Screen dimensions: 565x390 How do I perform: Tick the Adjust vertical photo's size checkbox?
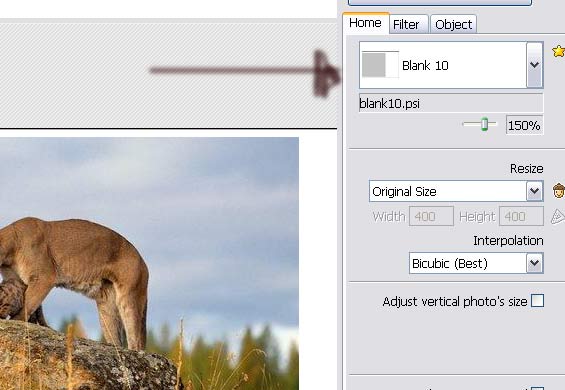[x=537, y=301]
